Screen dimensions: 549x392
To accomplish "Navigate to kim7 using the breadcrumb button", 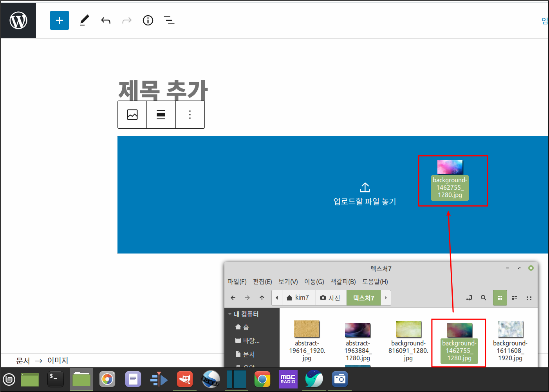I will (299, 298).
